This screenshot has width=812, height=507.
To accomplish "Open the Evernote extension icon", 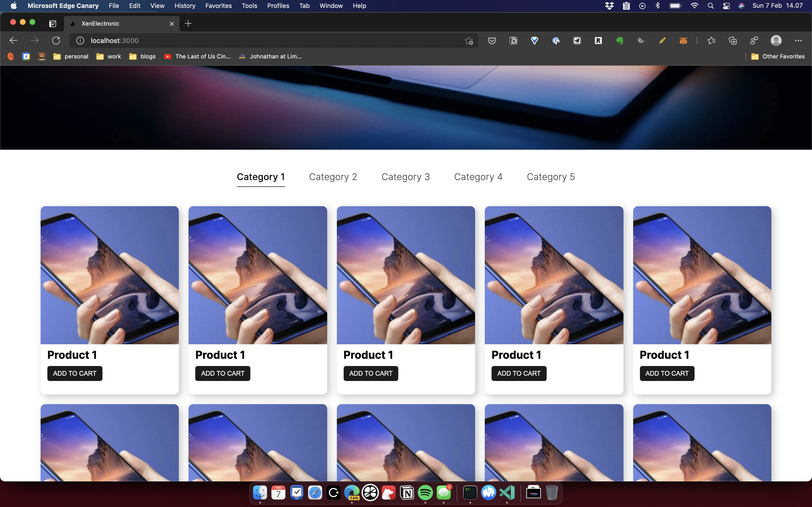I will [x=619, y=41].
